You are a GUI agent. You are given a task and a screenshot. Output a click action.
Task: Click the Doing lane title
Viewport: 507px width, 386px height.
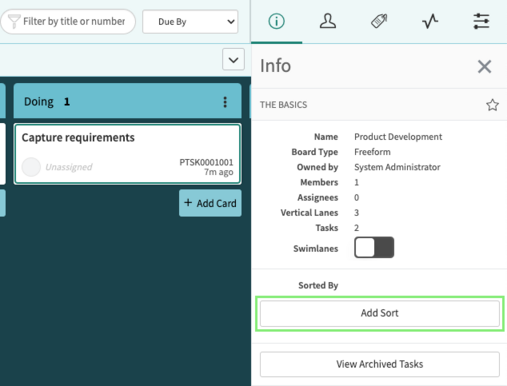coord(39,102)
